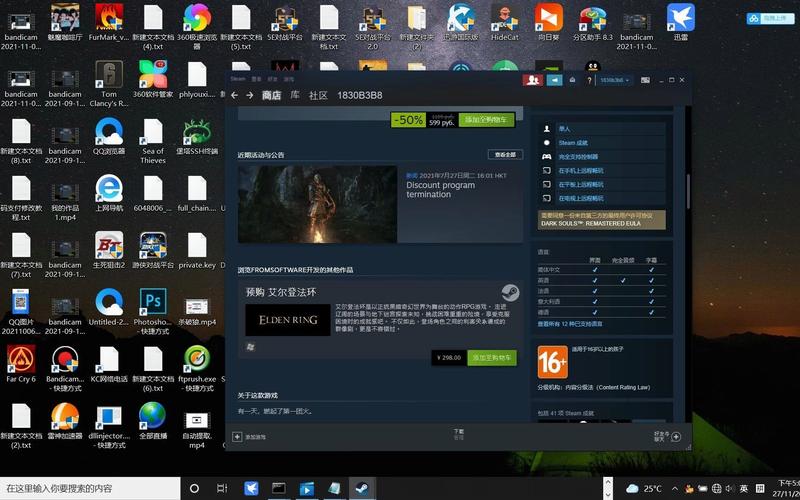
Task: Open the 商店 store tab
Action: [x=271, y=95]
